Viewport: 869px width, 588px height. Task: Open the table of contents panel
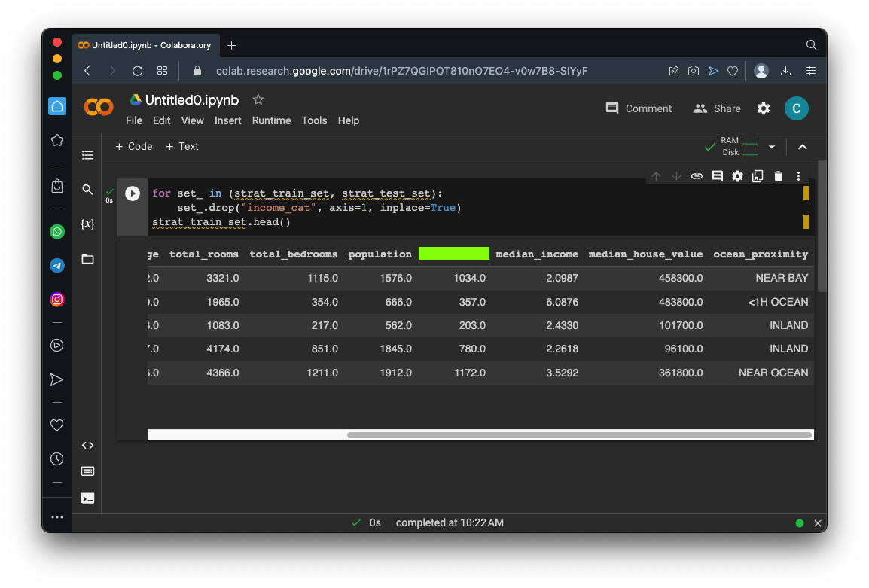tap(87, 155)
